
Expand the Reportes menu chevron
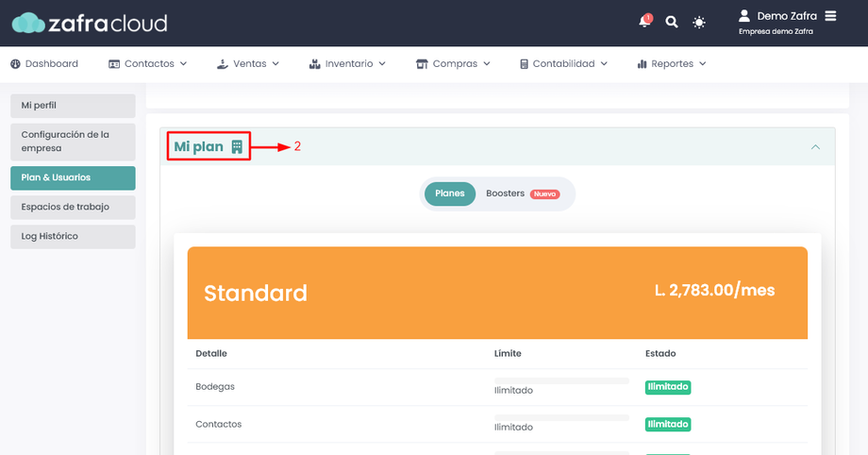[703, 64]
